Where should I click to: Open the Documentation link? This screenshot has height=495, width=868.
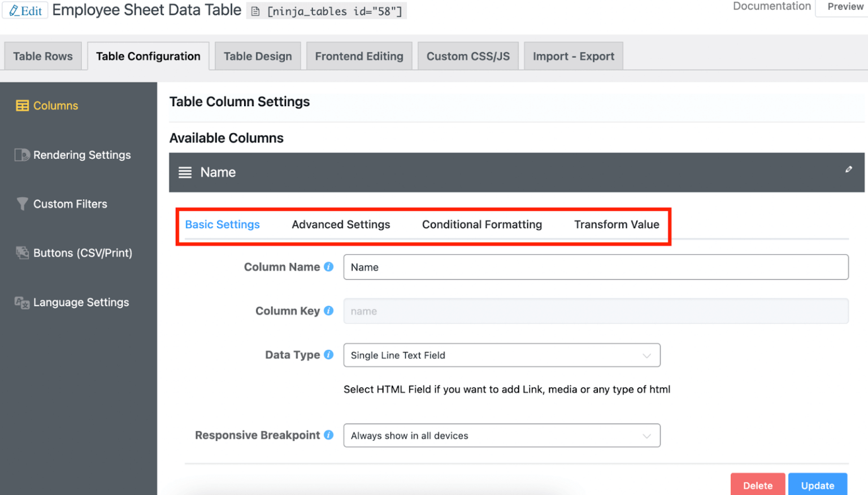[772, 6]
